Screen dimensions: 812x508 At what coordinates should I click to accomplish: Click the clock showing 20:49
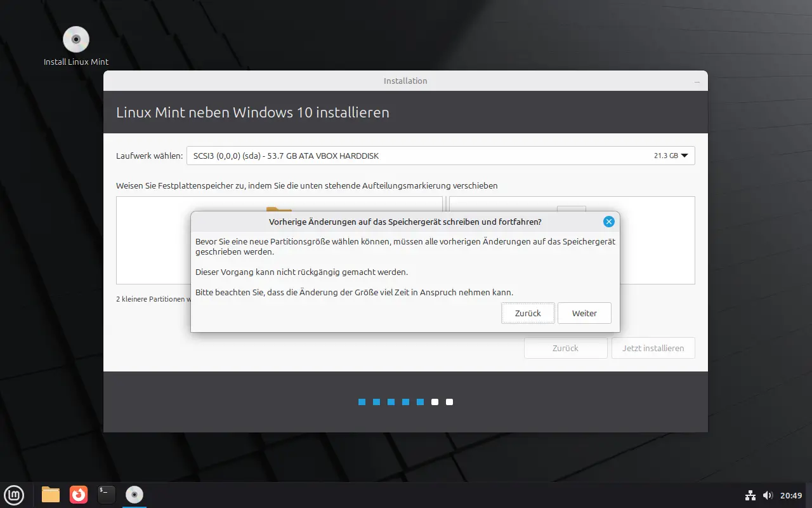pyautogui.click(x=790, y=495)
